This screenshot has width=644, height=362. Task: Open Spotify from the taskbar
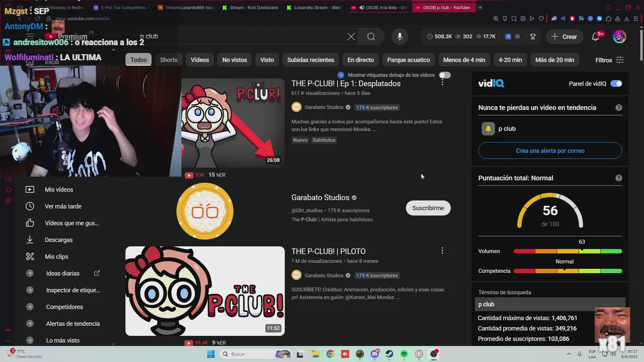coord(404,354)
